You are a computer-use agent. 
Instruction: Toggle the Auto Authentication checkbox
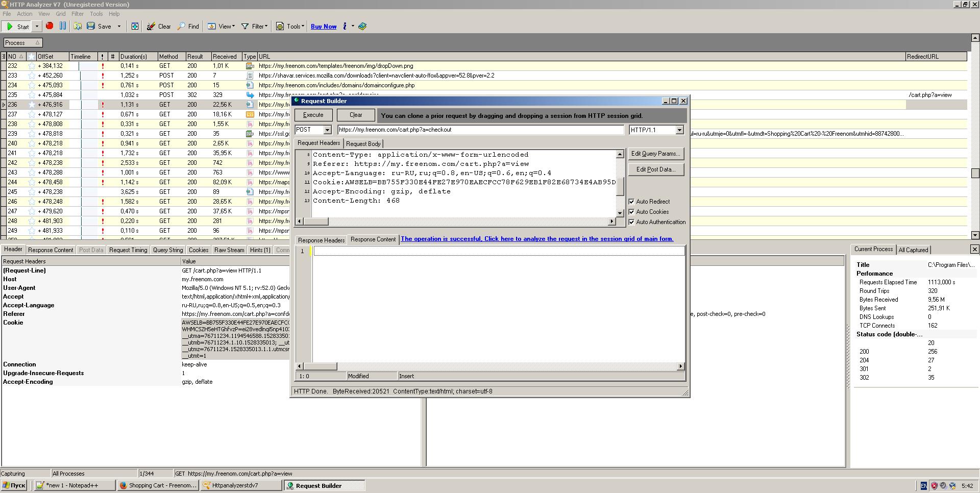631,222
